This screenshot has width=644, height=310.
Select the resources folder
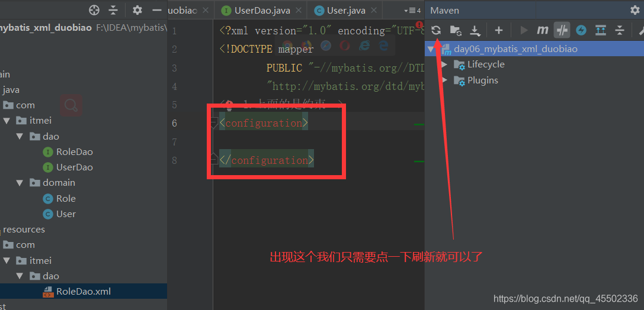point(24,229)
